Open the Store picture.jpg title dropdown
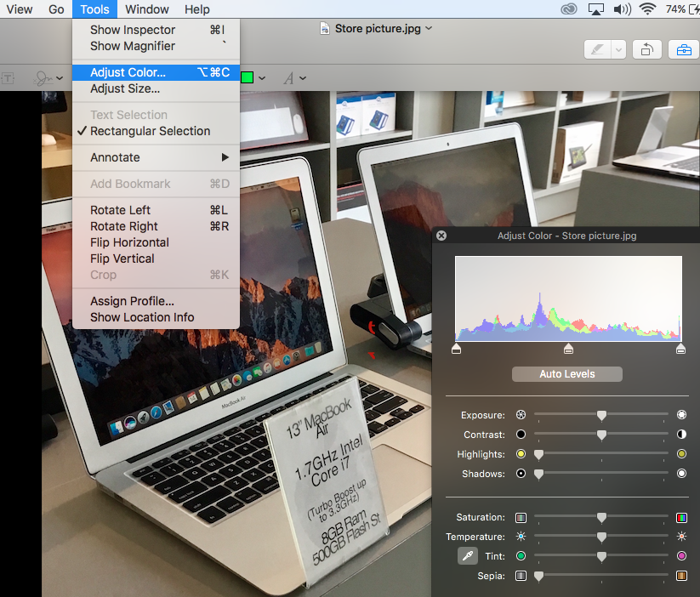700x597 pixels. 429,28
